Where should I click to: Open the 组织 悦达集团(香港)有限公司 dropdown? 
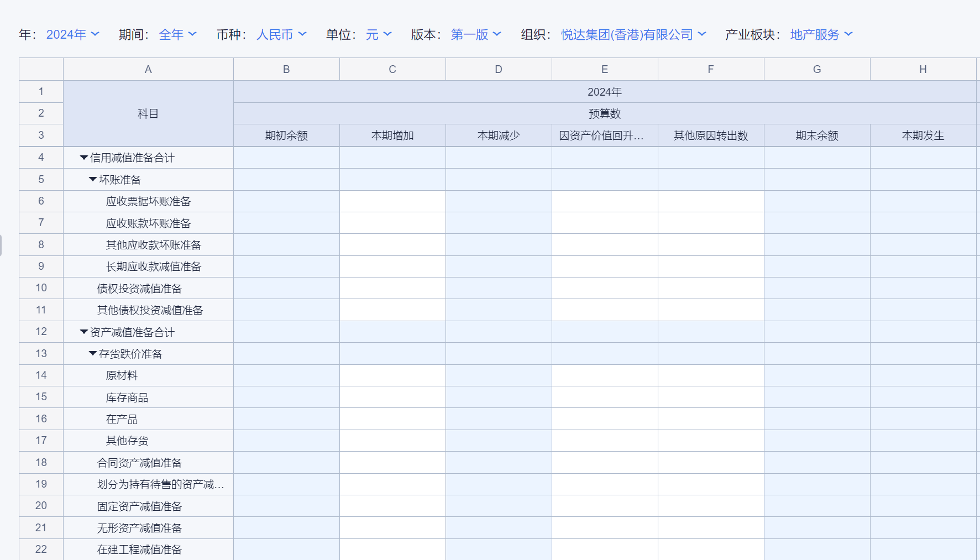click(633, 35)
